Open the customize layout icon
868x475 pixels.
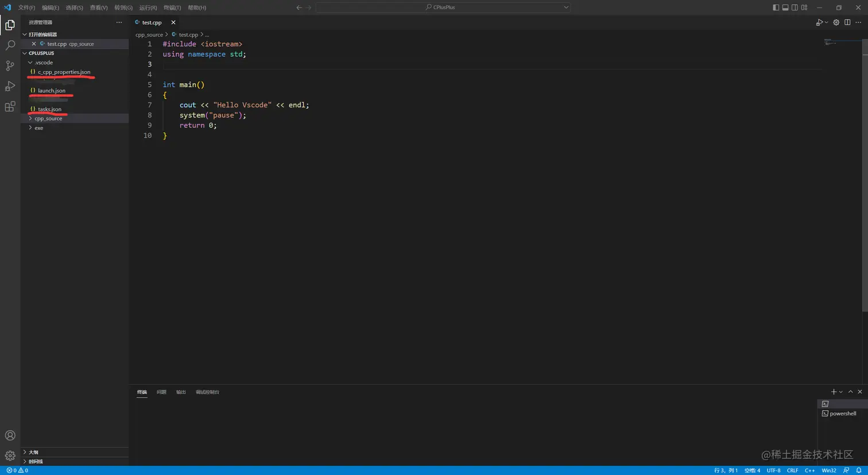tap(804, 7)
